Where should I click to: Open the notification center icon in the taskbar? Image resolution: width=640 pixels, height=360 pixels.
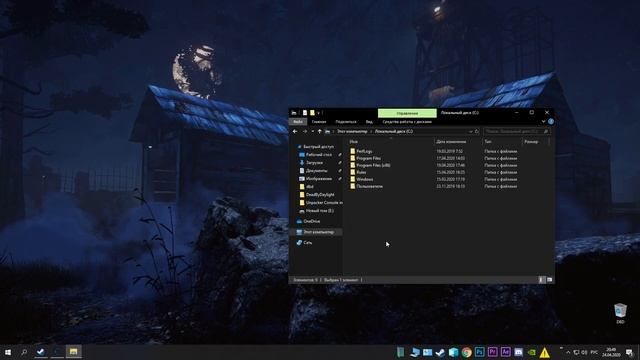[x=629, y=353]
